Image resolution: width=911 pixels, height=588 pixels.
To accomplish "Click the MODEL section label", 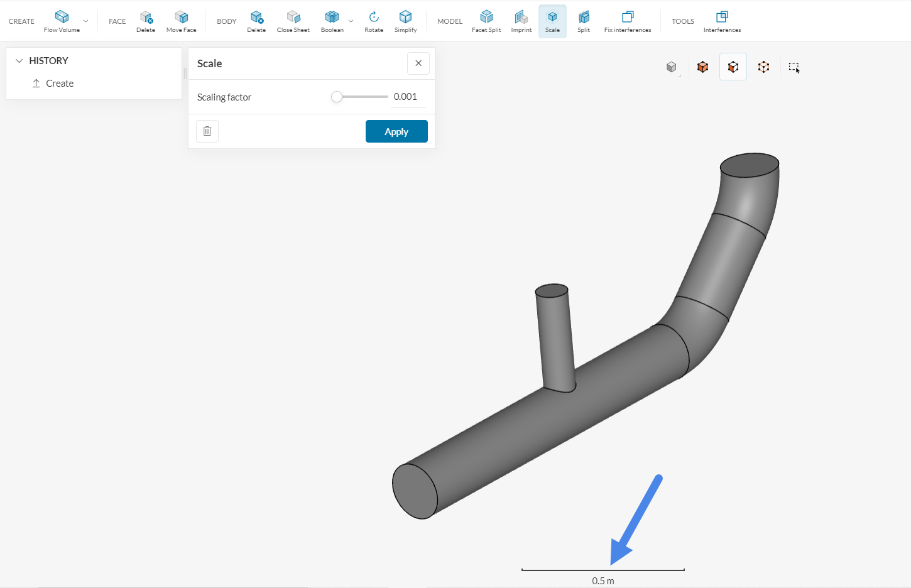I will tap(450, 21).
